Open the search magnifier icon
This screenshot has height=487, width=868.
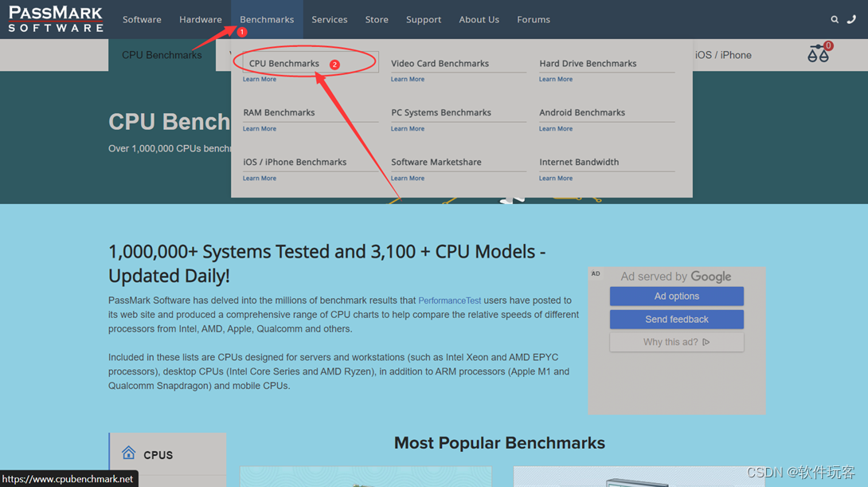835,19
